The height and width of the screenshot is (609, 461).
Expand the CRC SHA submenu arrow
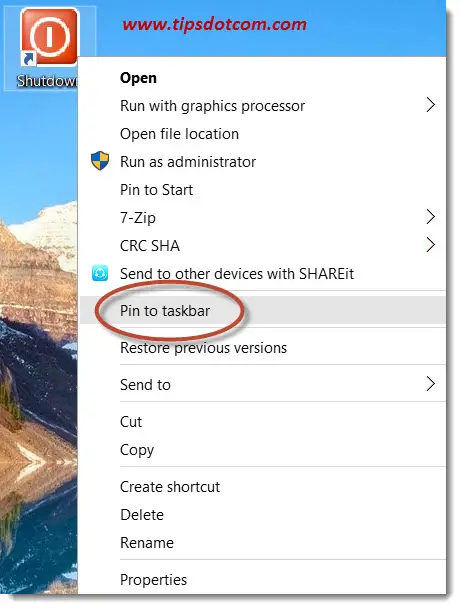click(x=430, y=245)
